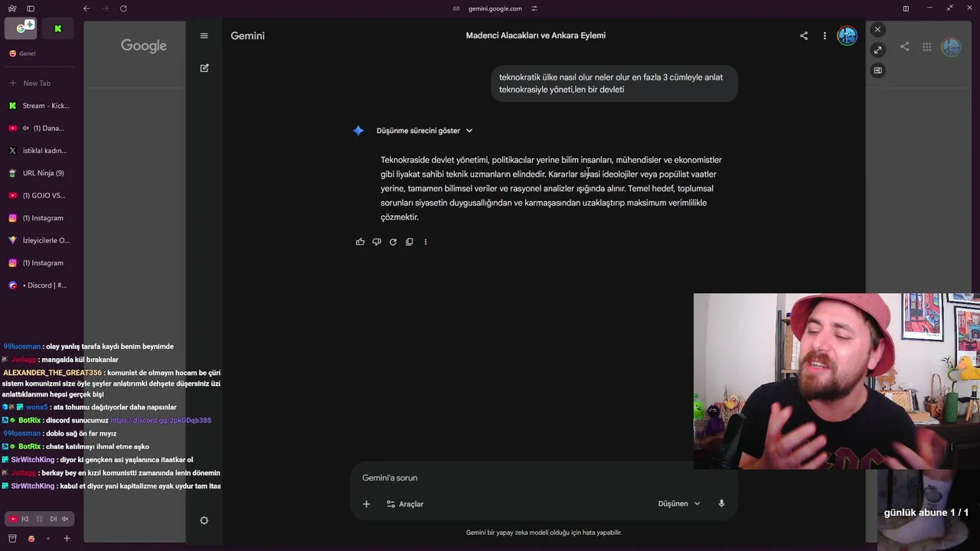Copy the Gemini response text
The image size is (980, 551).
point(410,242)
